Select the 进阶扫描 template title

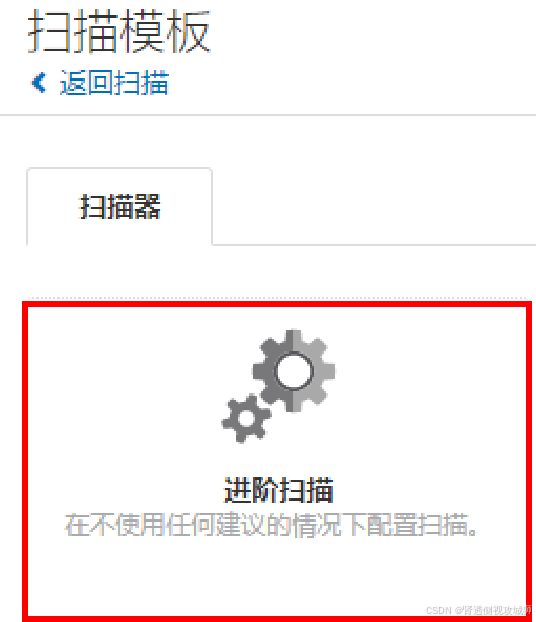pos(279,490)
